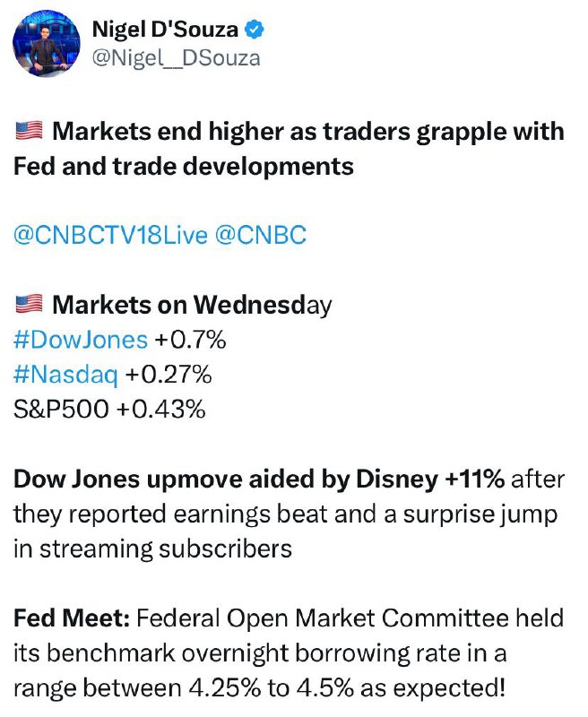Click the Nasdaq +0.27% figure
Viewport: 588px width, 717px height.
pos(169,375)
